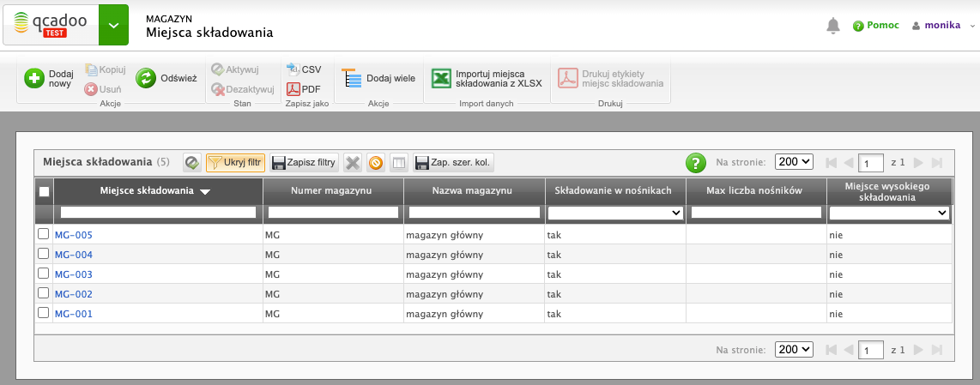980x385 pixels.
Task: Import storage locations from XLSX
Action: point(441,78)
